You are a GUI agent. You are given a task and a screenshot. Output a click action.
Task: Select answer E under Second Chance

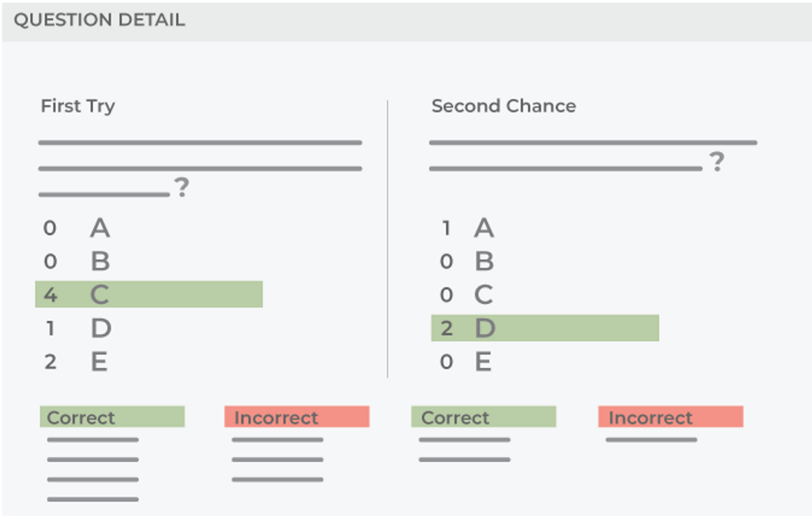pos(483,362)
